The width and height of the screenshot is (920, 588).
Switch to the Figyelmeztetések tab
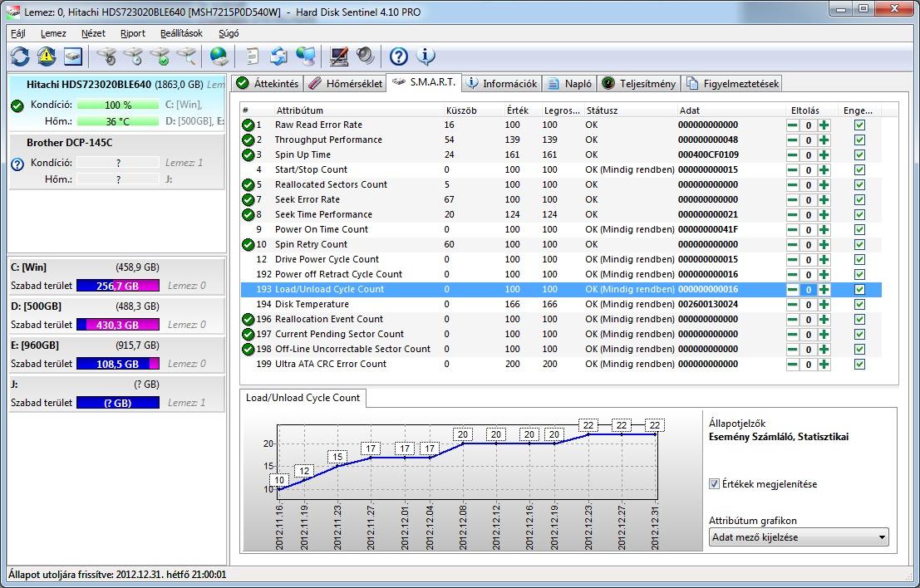[x=732, y=83]
